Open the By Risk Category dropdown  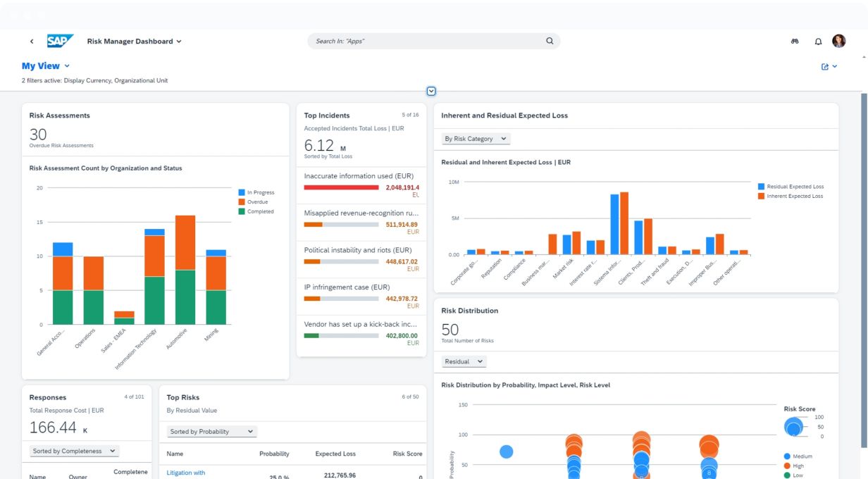(476, 139)
